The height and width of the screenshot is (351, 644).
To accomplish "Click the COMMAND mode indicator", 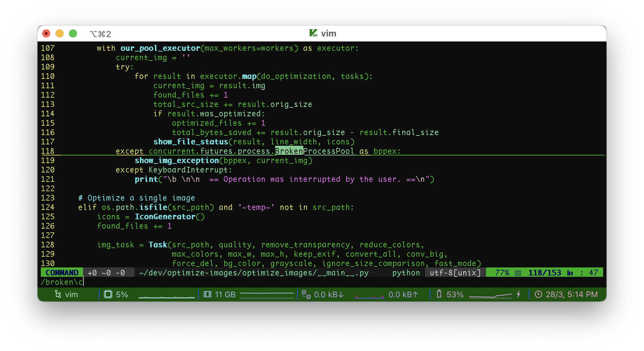I will (62, 273).
